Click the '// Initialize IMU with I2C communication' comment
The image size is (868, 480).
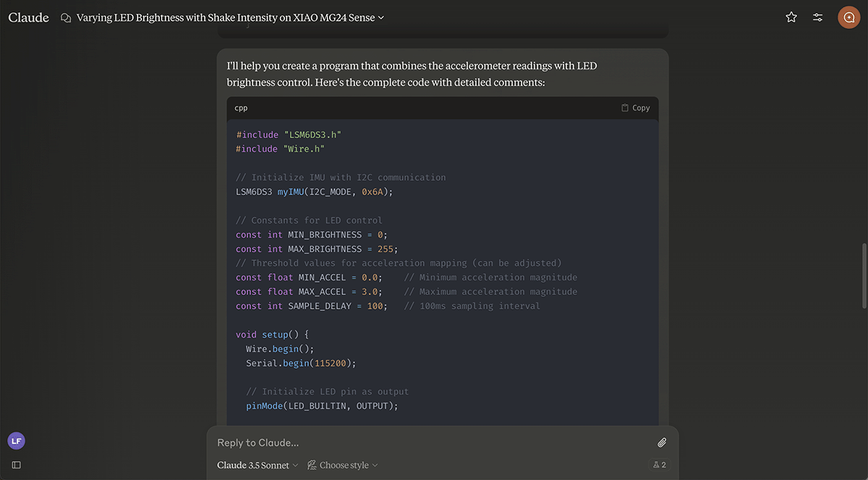pyautogui.click(x=341, y=177)
